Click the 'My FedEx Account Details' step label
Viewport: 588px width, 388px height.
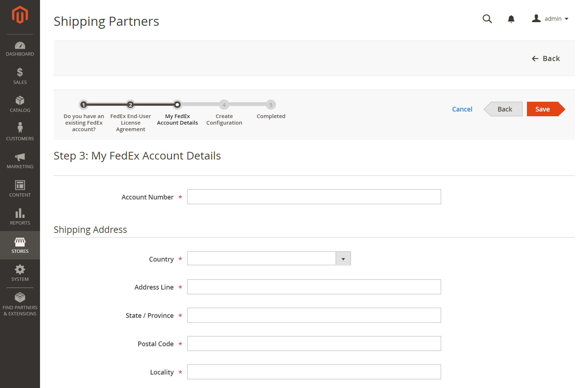177,120
